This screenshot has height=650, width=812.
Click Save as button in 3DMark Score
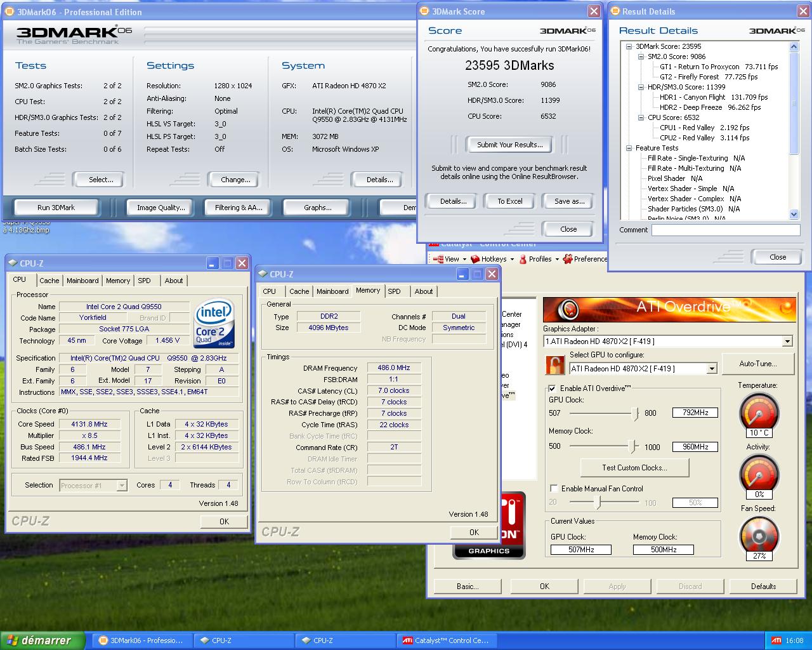click(x=569, y=201)
